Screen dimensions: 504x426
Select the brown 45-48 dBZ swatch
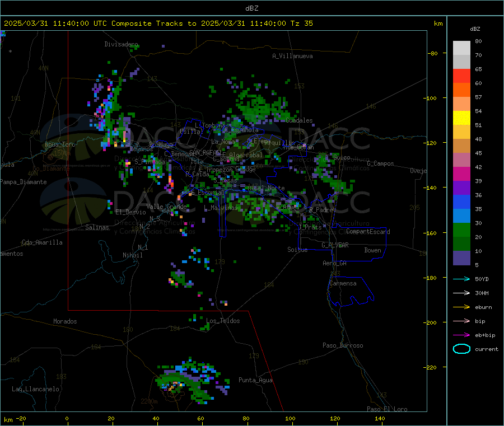click(461, 146)
